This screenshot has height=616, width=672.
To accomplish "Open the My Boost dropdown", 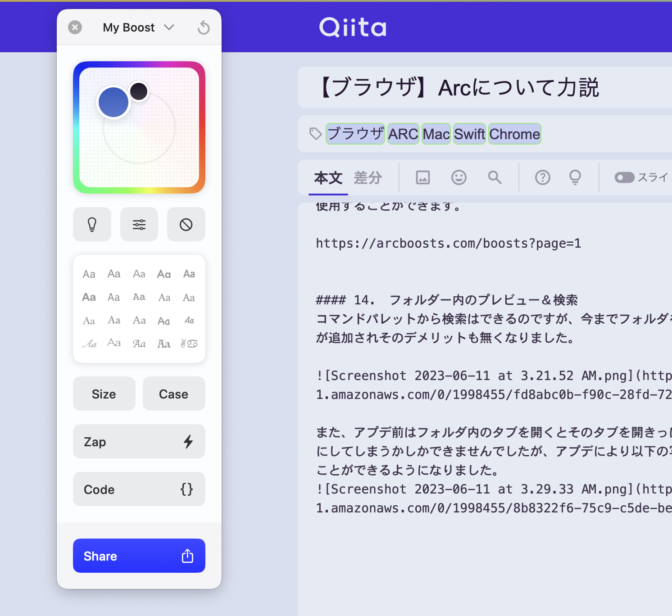I will pyautogui.click(x=138, y=27).
